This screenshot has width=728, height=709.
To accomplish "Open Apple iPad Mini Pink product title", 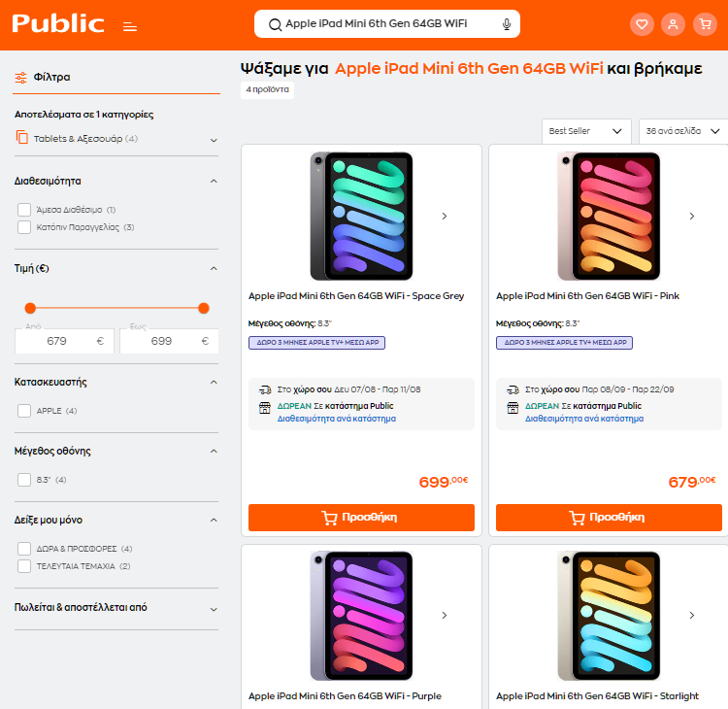I will pyautogui.click(x=587, y=296).
